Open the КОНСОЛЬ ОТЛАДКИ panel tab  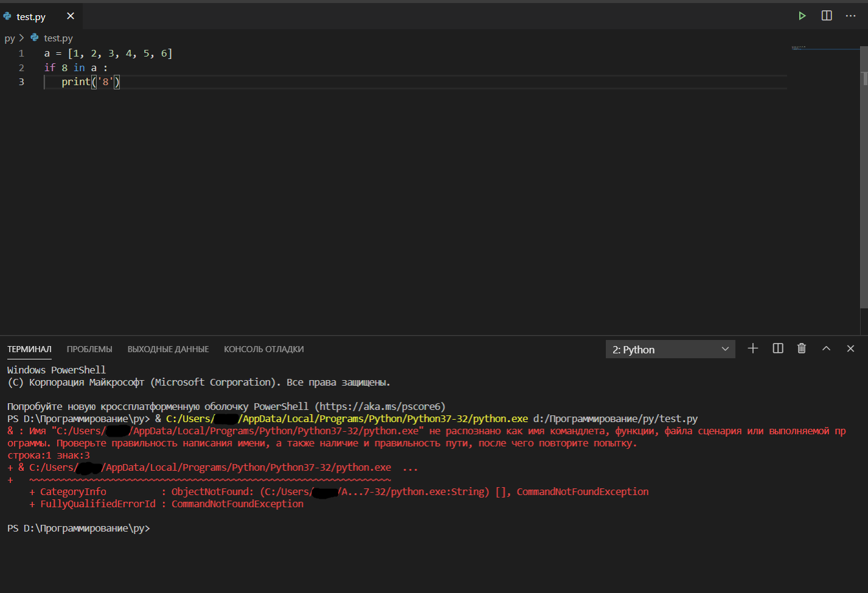tap(263, 349)
